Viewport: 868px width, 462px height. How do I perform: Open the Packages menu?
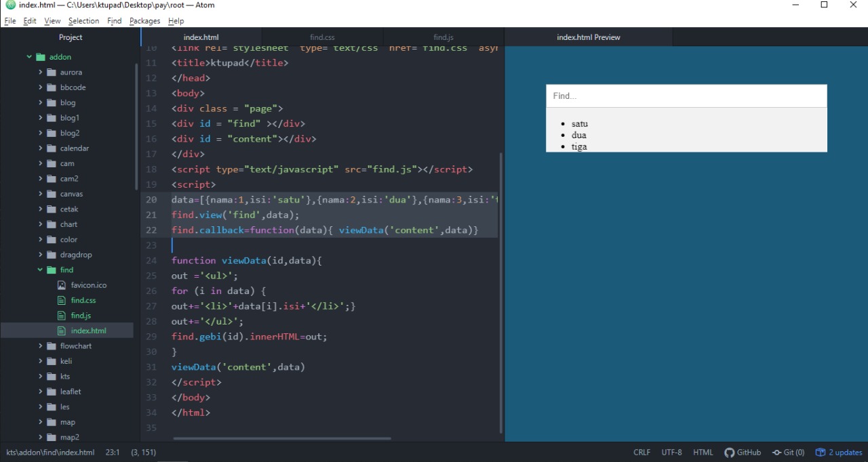point(144,20)
